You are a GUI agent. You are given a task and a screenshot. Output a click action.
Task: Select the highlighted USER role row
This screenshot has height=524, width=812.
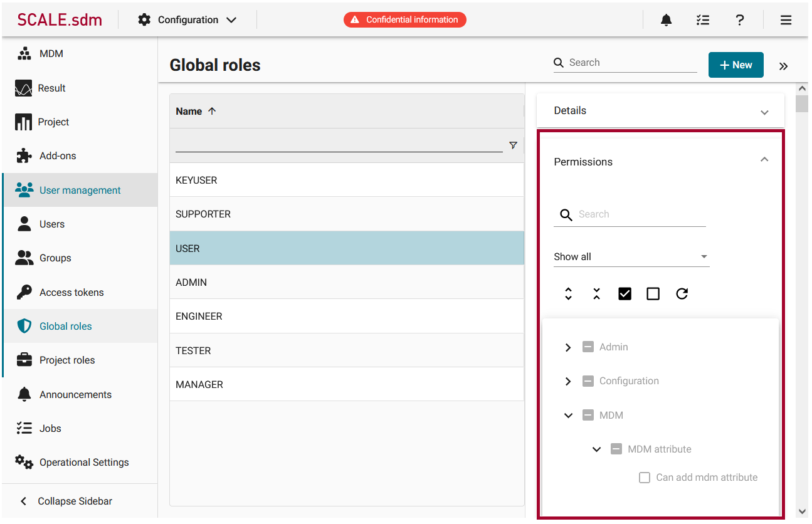click(347, 248)
